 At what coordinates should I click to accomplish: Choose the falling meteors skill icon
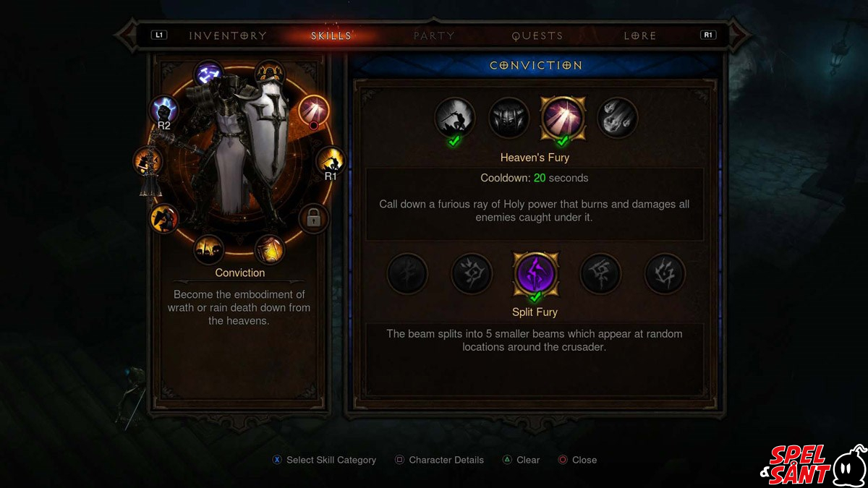click(x=617, y=117)
